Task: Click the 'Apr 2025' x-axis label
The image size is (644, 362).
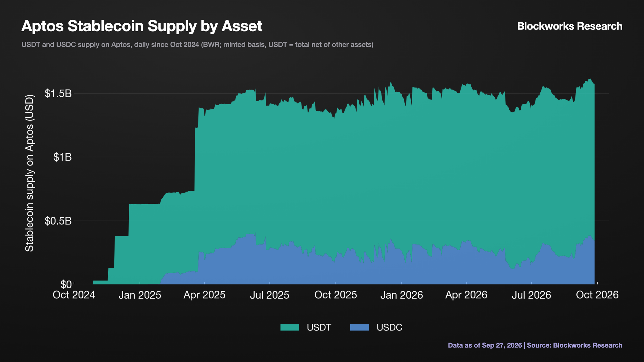Action: click(204, 295)
